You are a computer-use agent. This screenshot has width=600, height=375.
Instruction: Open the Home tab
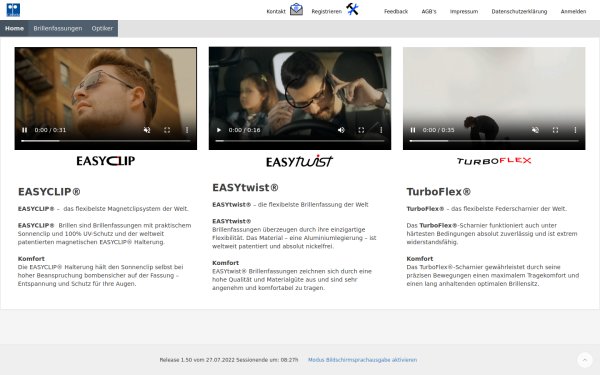[14, 28]
